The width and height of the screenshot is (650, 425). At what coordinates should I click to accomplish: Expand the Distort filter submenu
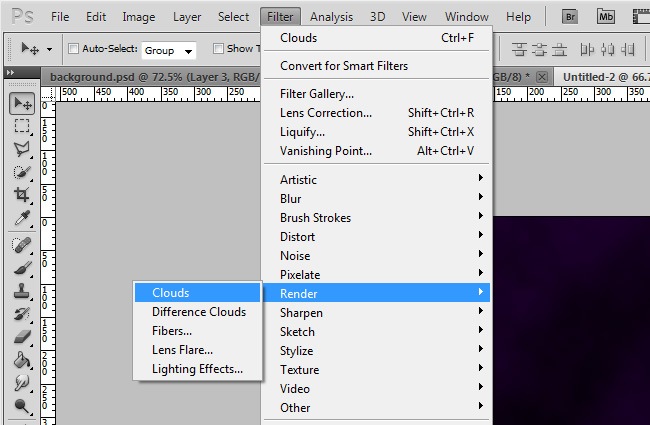(x=376, y=236)
